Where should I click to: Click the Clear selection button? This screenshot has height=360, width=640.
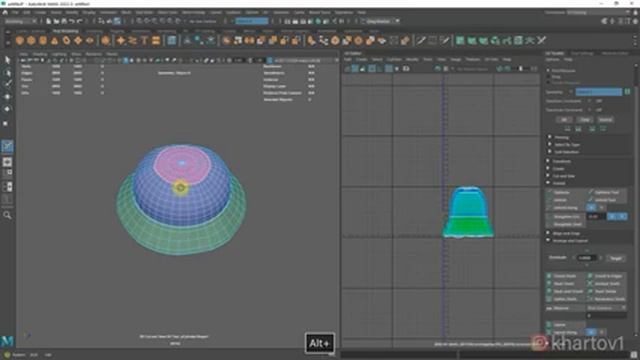coord(584,120)
